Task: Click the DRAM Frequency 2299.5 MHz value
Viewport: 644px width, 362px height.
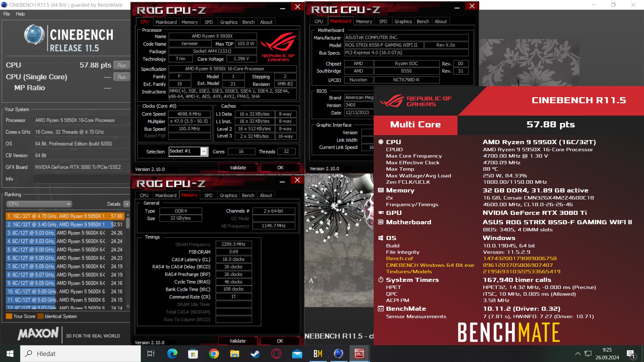Action: click(233, 244)
